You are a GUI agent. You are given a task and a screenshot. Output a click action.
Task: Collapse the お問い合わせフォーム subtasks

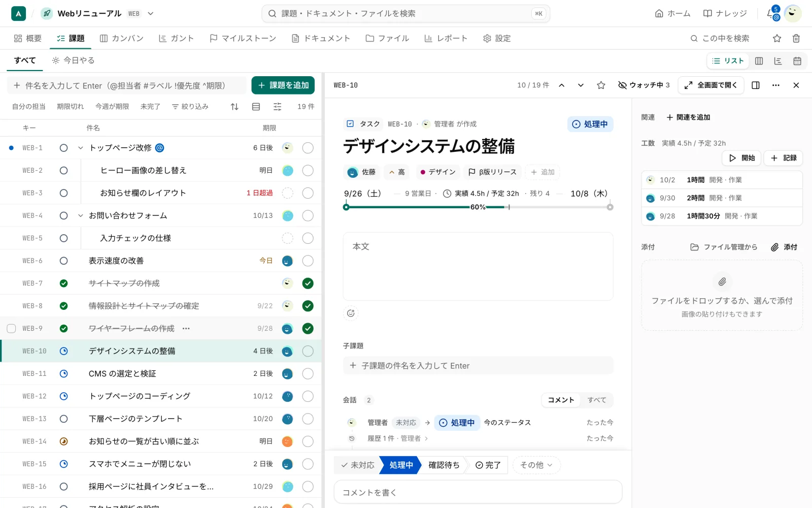pyautogui.click(x=80, y=215)
